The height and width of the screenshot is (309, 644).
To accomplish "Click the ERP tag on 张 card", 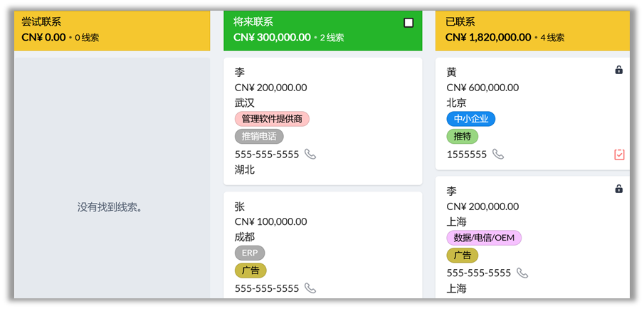I will pyautogui.click(x=249, y=253).
